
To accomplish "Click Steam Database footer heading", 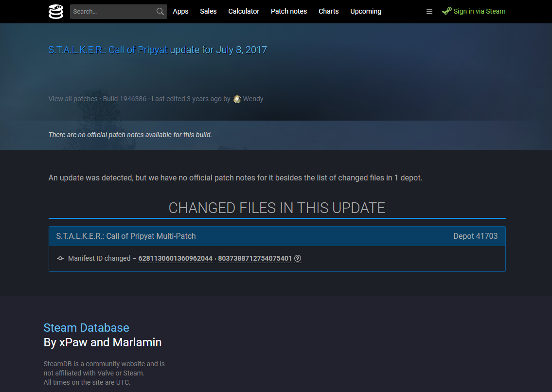I will [x=86, y=328].
